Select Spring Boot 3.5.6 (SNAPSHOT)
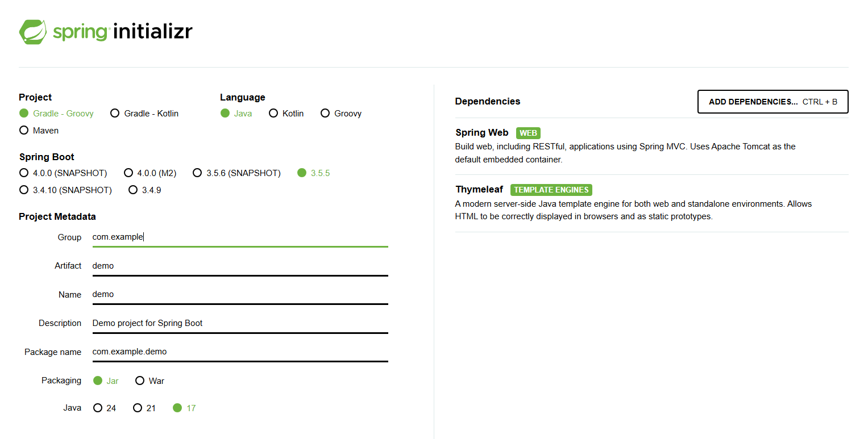Screen dimensions: 868x439 click(x=236, y=173)
